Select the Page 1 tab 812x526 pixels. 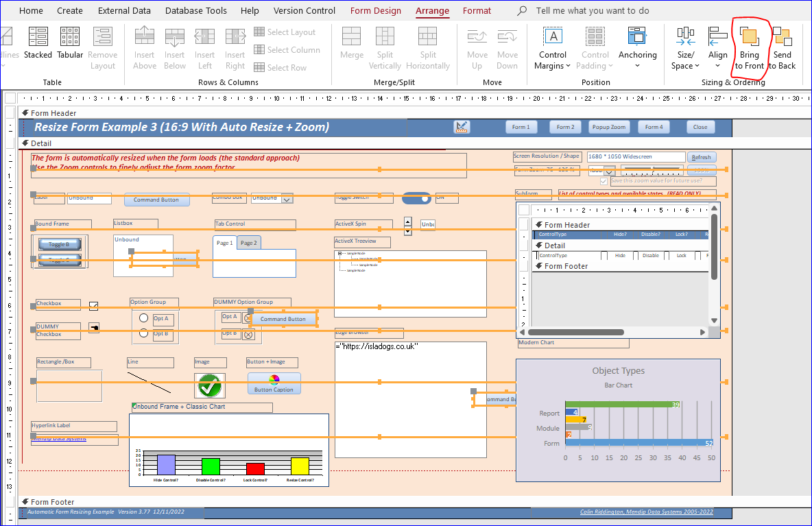click(224, 243)
